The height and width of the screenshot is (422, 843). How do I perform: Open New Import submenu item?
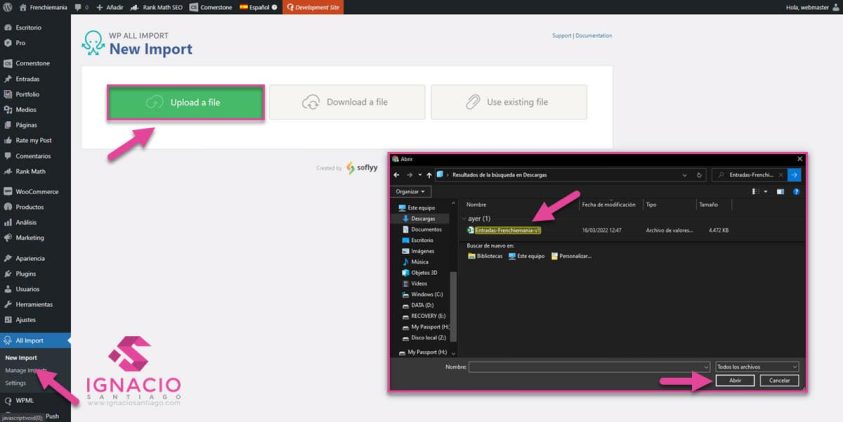(21, 357)
